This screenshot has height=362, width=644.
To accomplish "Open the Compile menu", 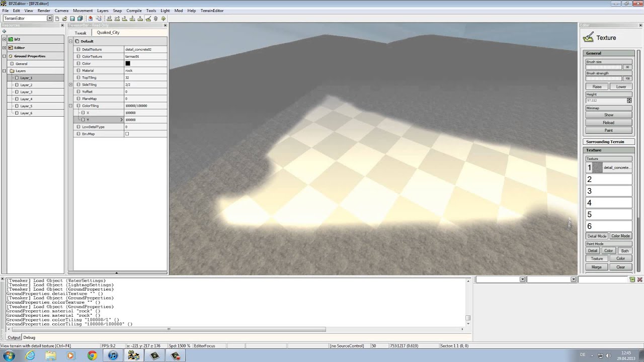I will coord(134,11).
